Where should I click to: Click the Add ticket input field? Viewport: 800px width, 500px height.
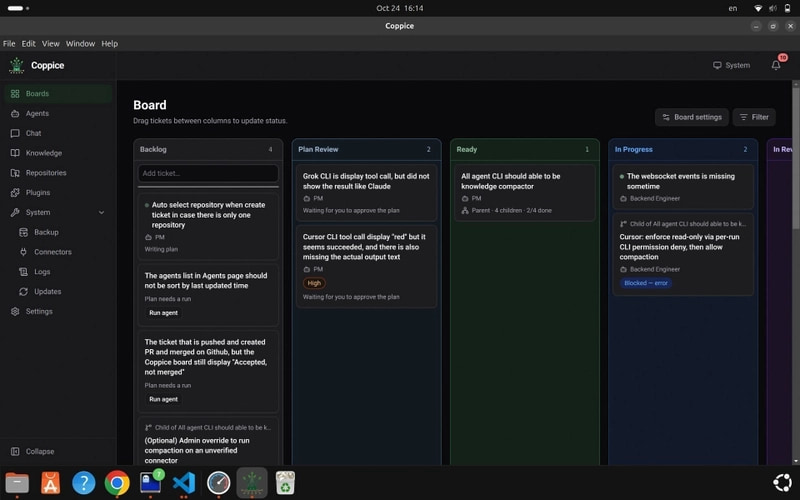(208, 173)
